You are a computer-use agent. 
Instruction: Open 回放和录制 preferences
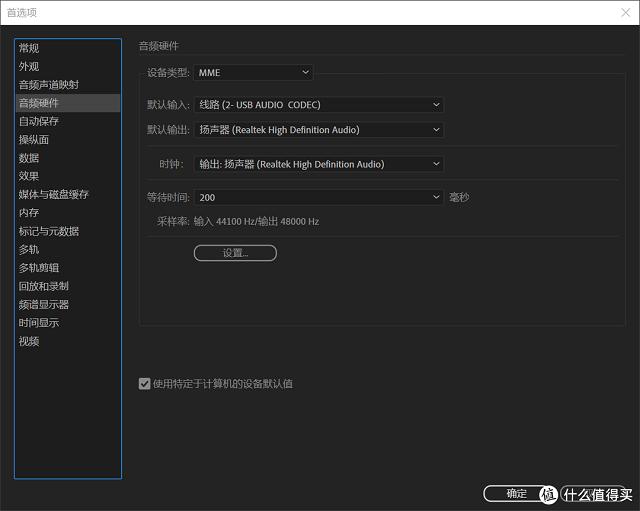click(x=43, y=286)
